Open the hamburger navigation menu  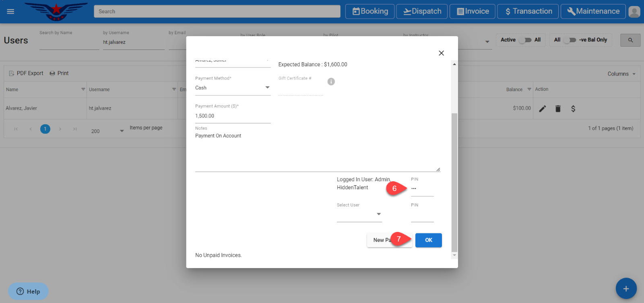pos(10,11)
